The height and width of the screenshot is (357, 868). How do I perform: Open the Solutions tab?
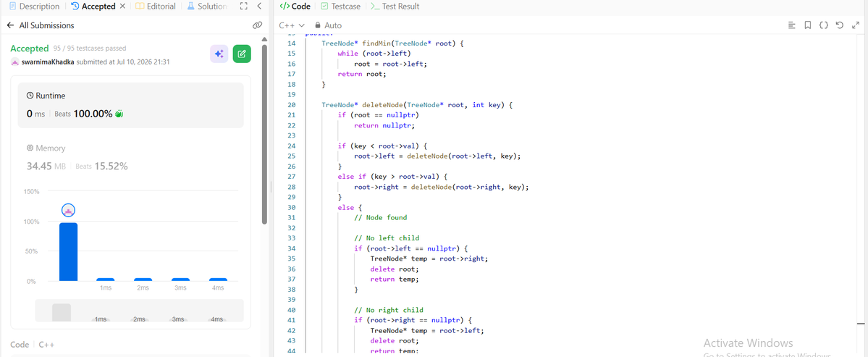pyautogui.click(x=207, y=6)
